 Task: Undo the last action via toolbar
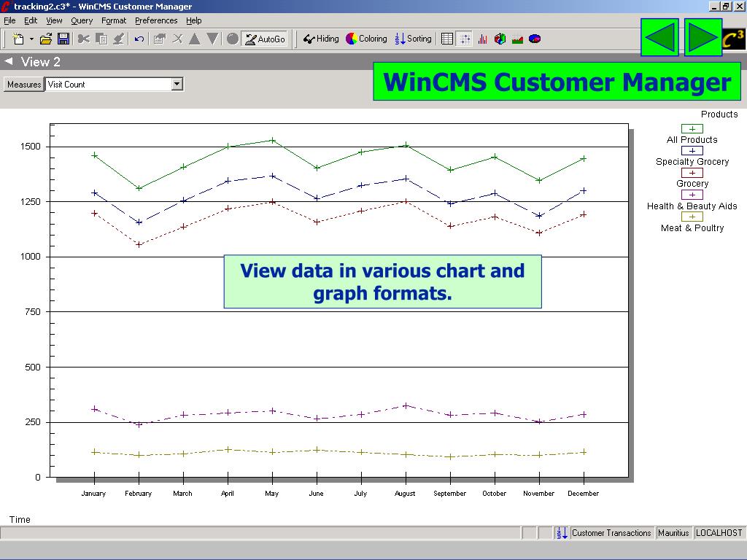pyautogui.click(x=139, y=39)
